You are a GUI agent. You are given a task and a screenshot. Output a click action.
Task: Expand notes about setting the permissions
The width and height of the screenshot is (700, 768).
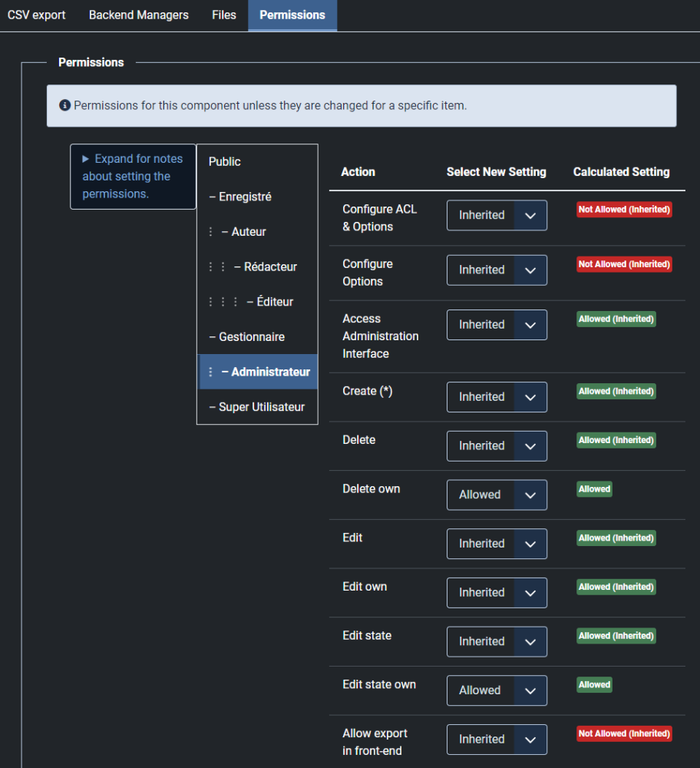pos(133,176)
